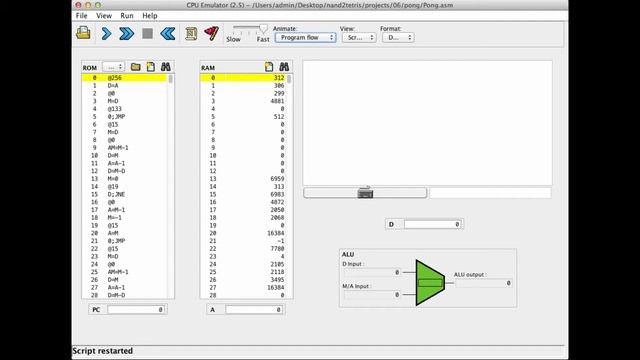Click the Load Program icon in toolbar
This screenshot has width=640, height=360.
click(x=83, y=33)
